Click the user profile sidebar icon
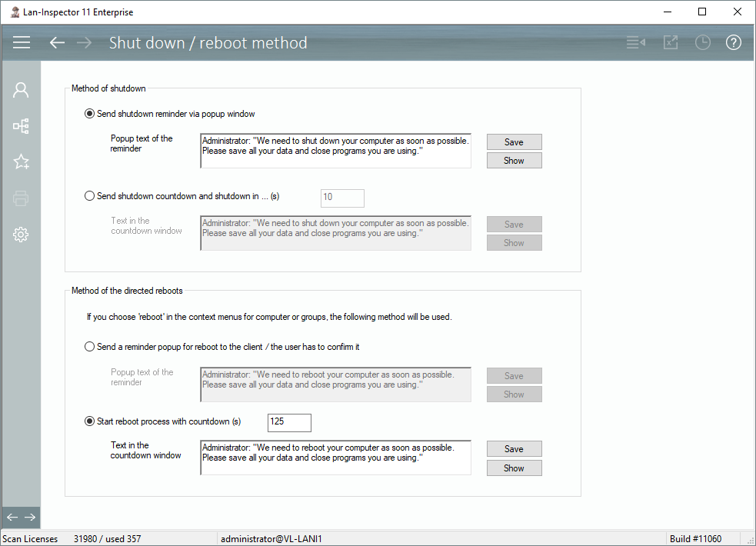 click(21, 90)
